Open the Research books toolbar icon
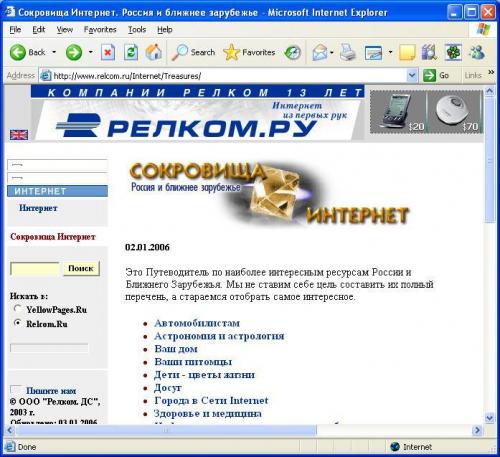The width and height of the screenshot is (500, 457). pos(429,53)
